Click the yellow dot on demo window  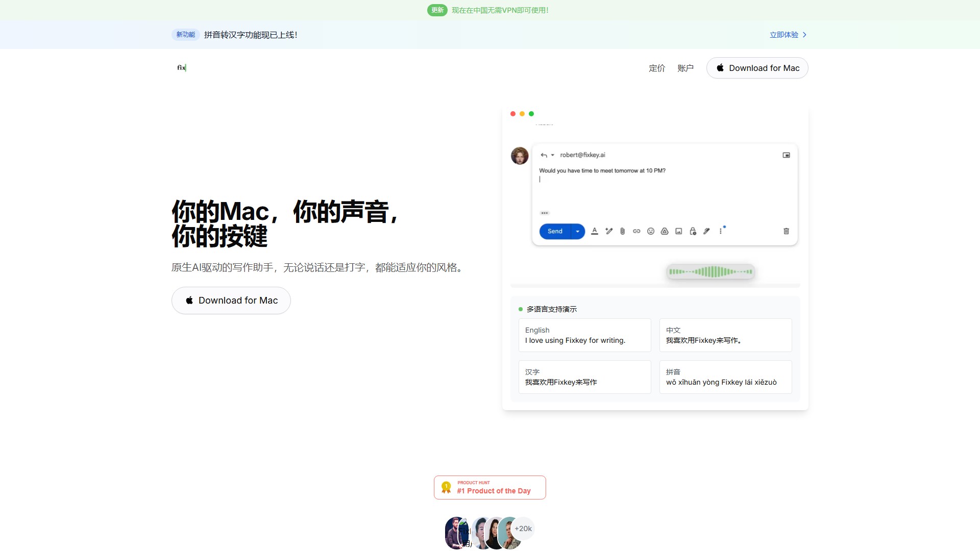tap(522, 114)
